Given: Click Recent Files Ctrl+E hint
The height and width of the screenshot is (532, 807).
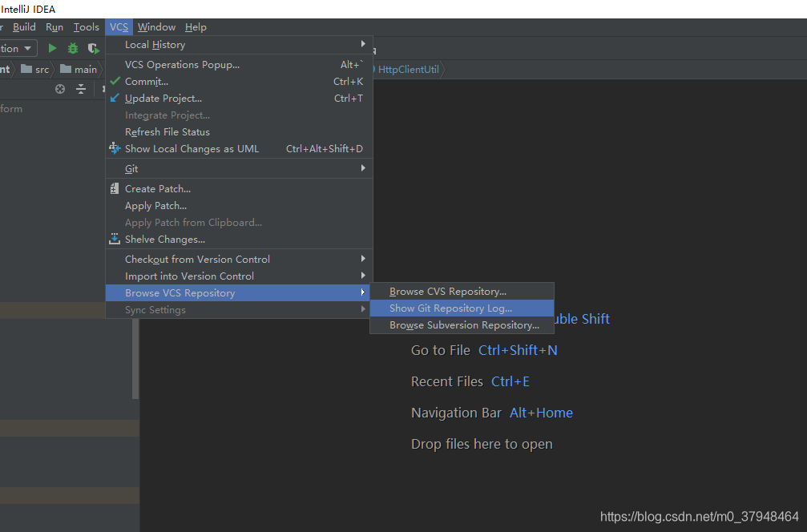Looking at the screenshot, I should point(470,381).
